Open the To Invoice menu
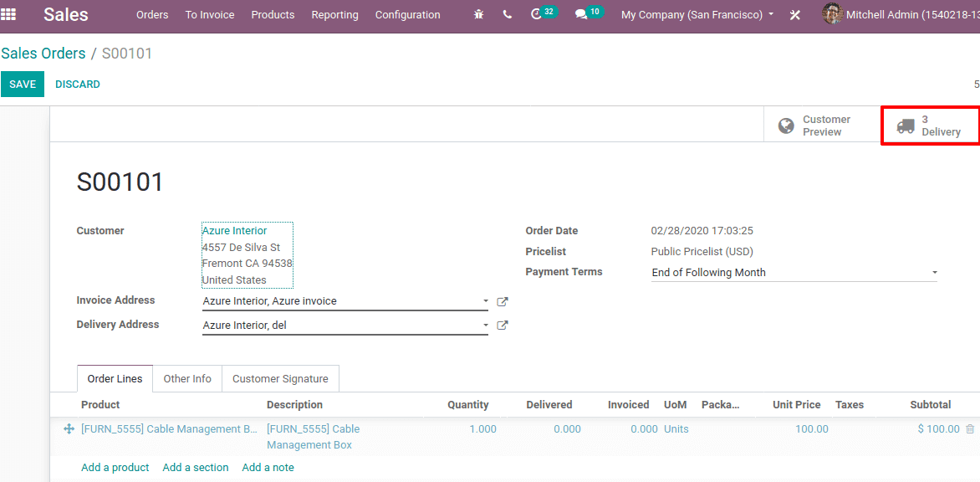The height and width of the screenshot is (482, 980). (x=210, y=14)
